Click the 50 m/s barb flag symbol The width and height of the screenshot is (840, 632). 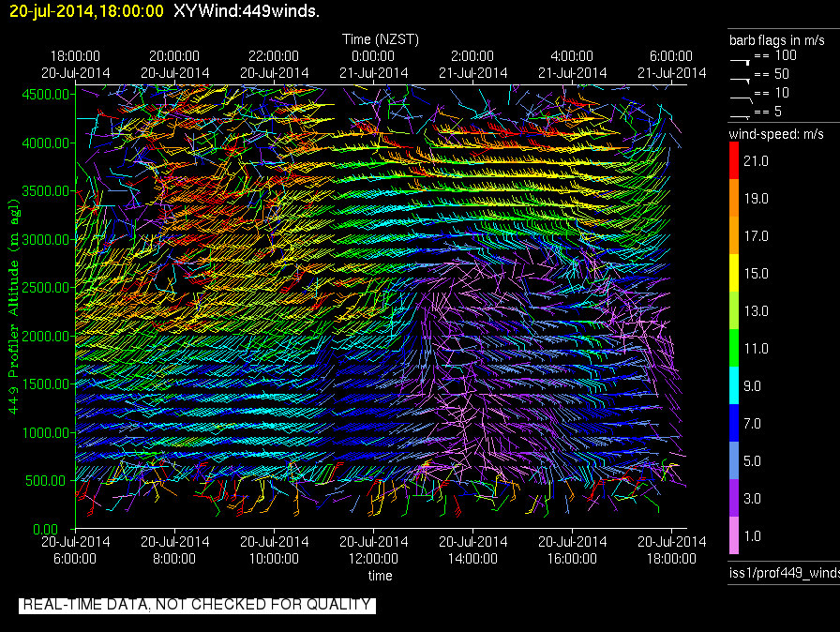[x=741, y=81]
